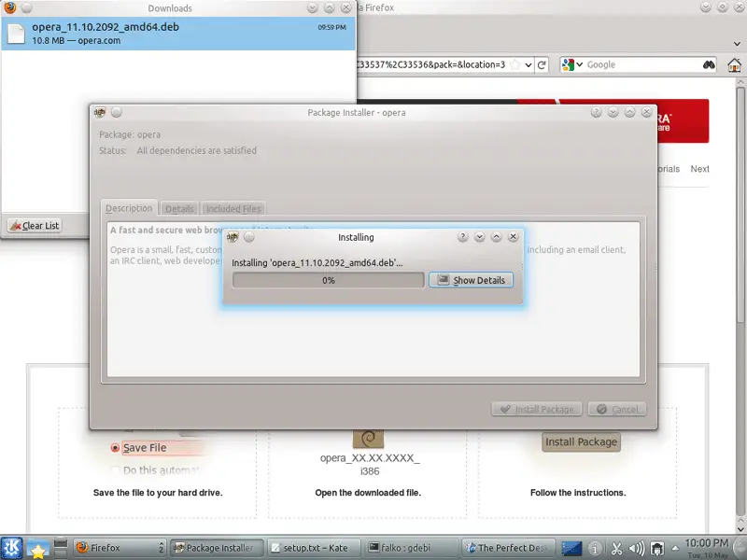The height and width of the screenshot is (560, 747).
Task: Click the 10:00 PM clock in the panel
Action: coord(707,543)
